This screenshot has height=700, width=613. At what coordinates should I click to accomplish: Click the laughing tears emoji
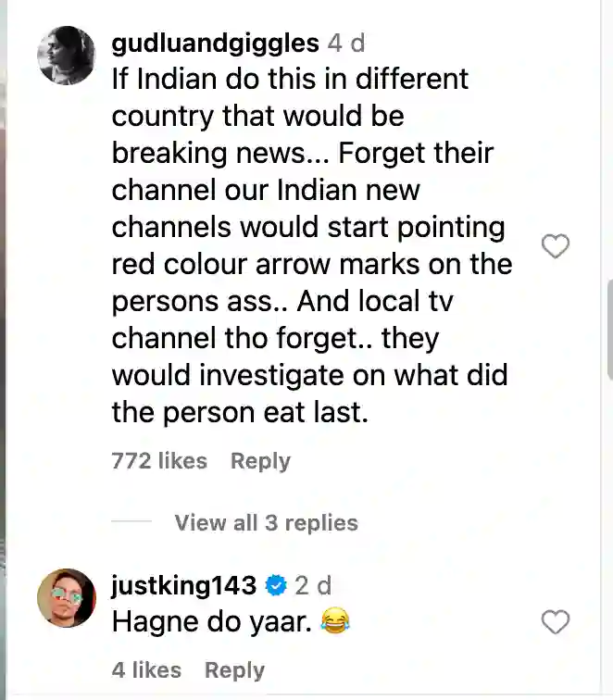pyautogui.click(x=335, y=621)
